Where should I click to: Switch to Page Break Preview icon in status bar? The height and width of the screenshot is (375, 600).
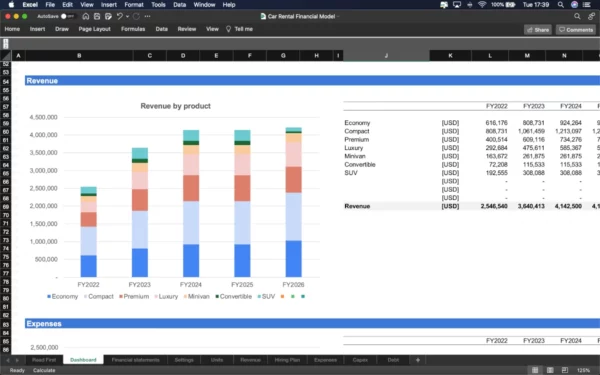pos(565,370)
